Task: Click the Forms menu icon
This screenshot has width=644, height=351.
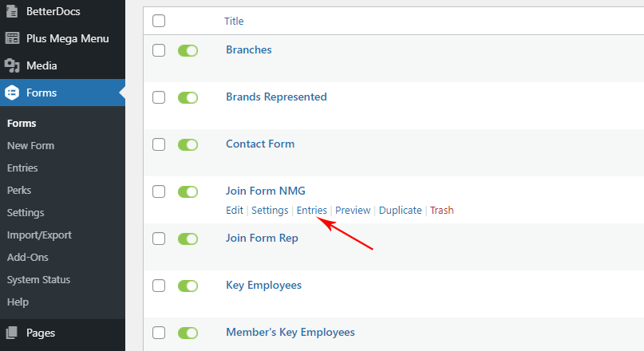Action: point(12,93)
